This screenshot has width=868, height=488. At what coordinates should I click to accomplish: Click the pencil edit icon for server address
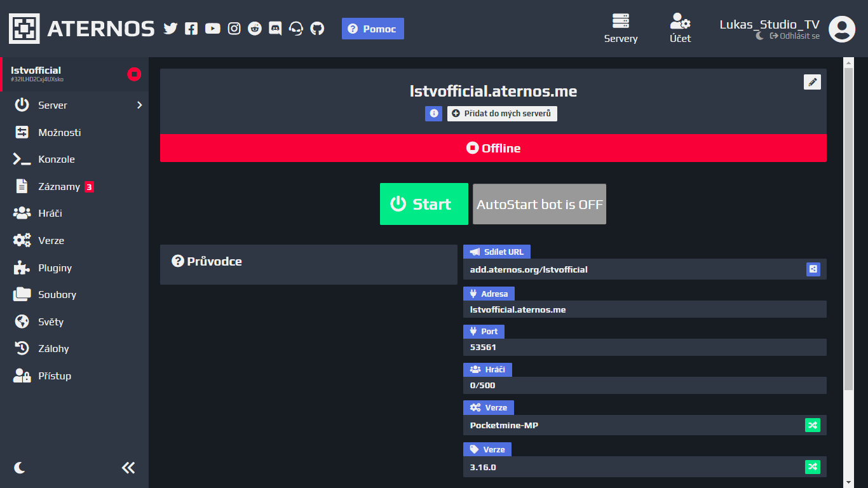point(812,82)
